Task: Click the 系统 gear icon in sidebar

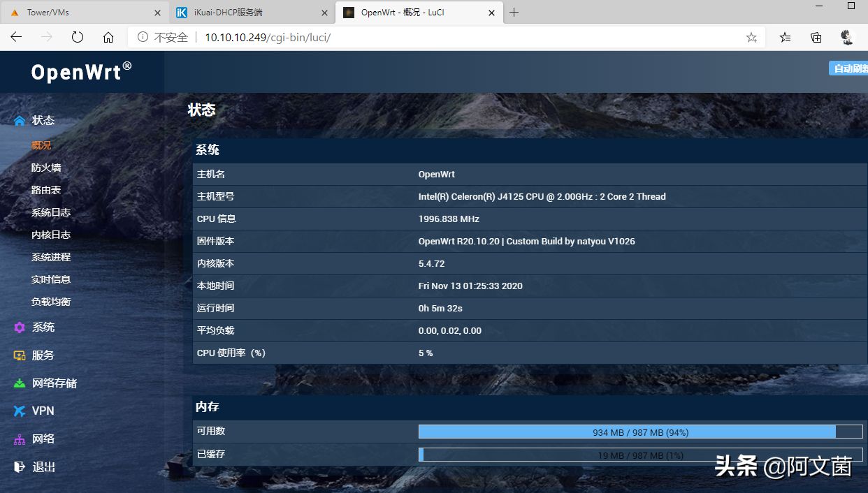Action: 20,328
